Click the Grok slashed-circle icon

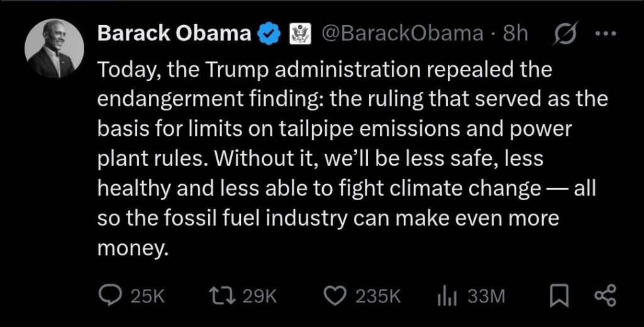pos(556,34)
